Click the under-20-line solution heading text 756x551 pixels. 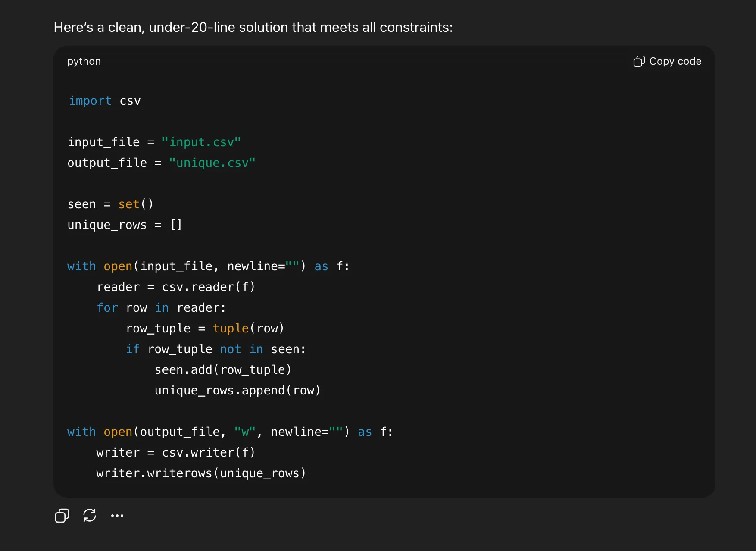point(253,27)
